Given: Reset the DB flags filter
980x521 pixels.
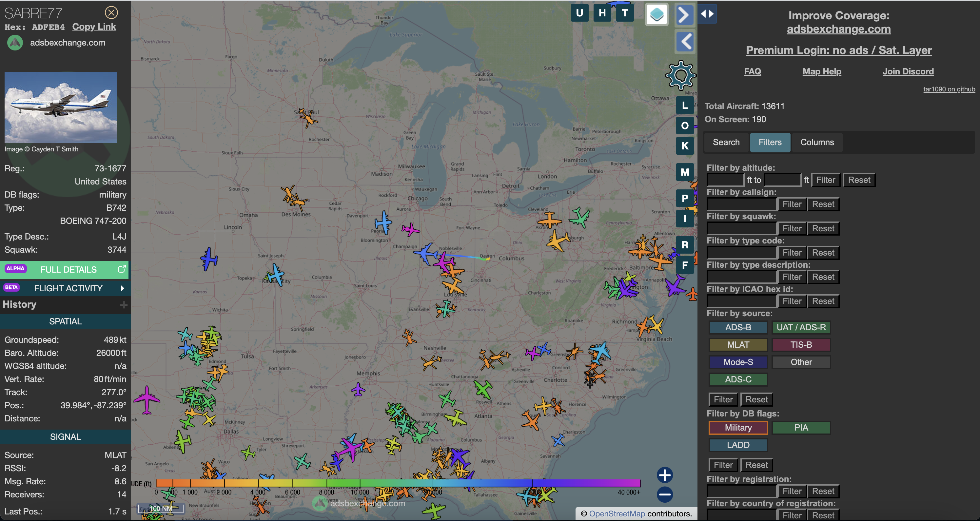Looking at the screenshot, I should pyautogui.click(x=756, y=465).
